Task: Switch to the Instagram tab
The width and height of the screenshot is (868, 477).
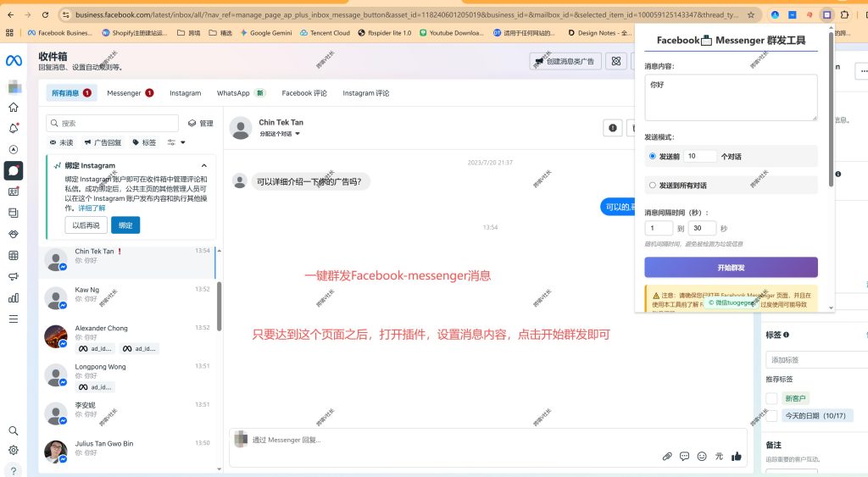Action: click(x=186, y=93)
